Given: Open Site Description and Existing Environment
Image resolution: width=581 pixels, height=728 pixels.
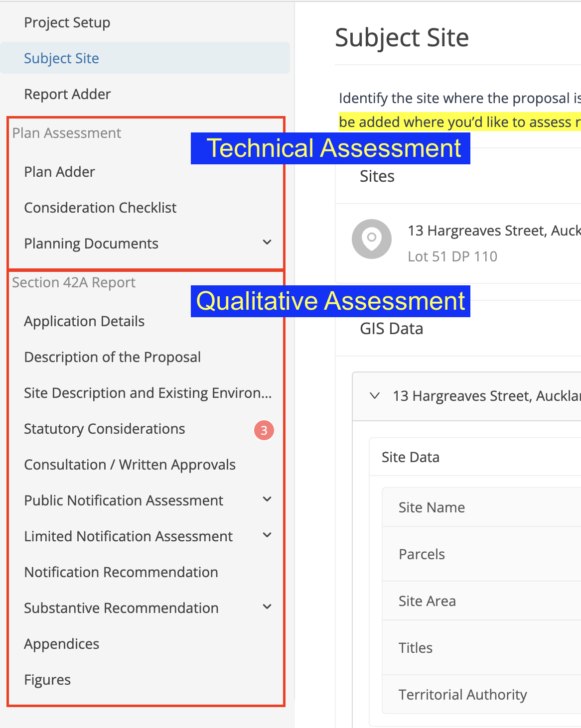Looking at the screenshot, I should pos(147,393).
